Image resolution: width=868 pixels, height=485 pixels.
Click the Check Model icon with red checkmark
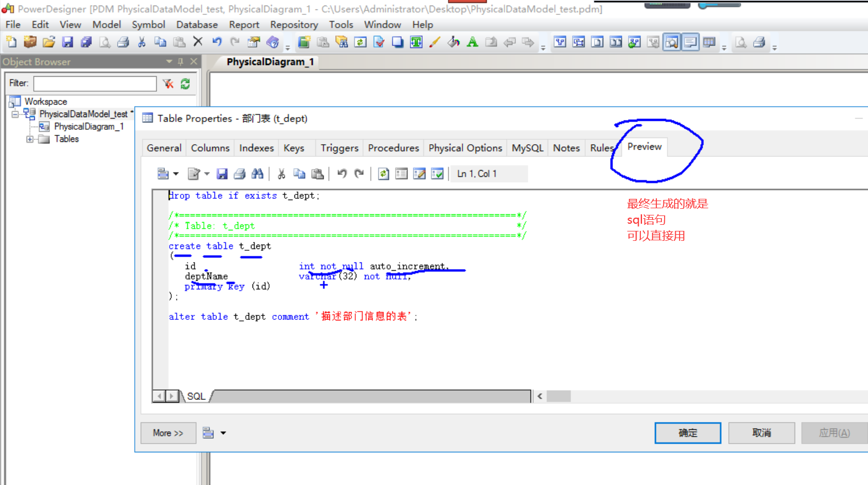[x=379, y=42]
